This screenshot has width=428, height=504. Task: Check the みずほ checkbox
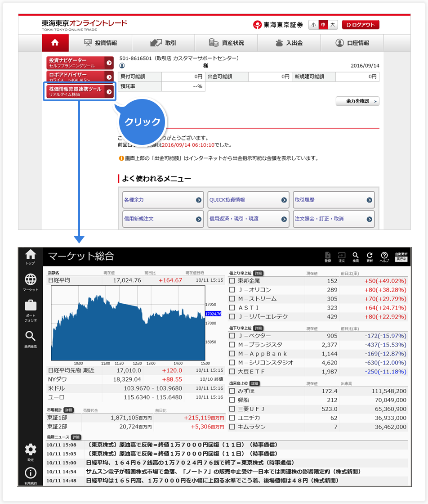232,391
